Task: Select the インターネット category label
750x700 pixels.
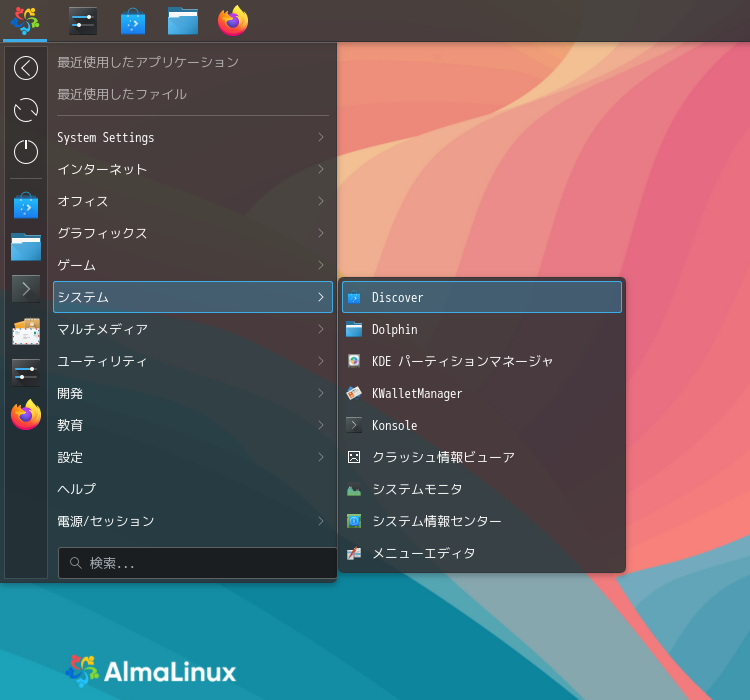Action: click(x=102, y=169)
